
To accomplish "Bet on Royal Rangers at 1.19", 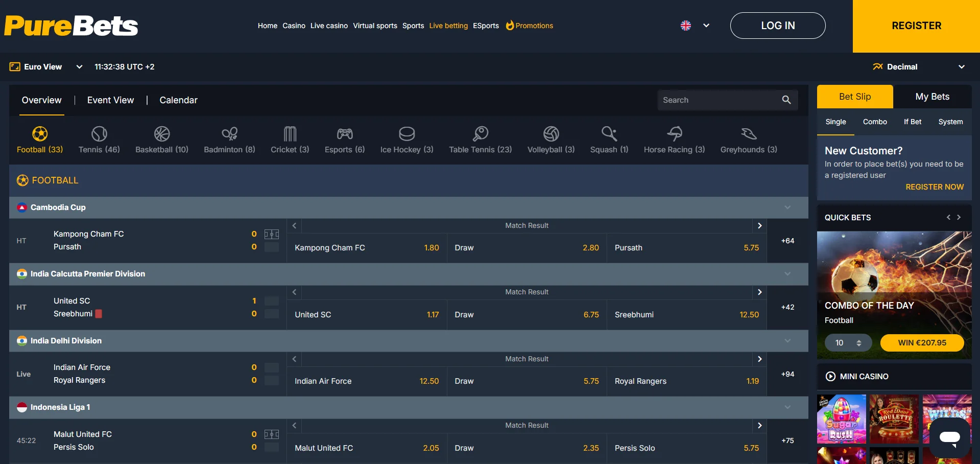I will click(x=687, y=381).
